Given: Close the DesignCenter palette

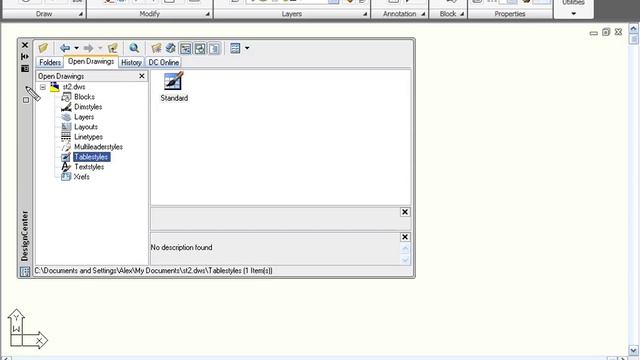Looking at the screenshot, I should pyautogui.click(x=25, y=45).
